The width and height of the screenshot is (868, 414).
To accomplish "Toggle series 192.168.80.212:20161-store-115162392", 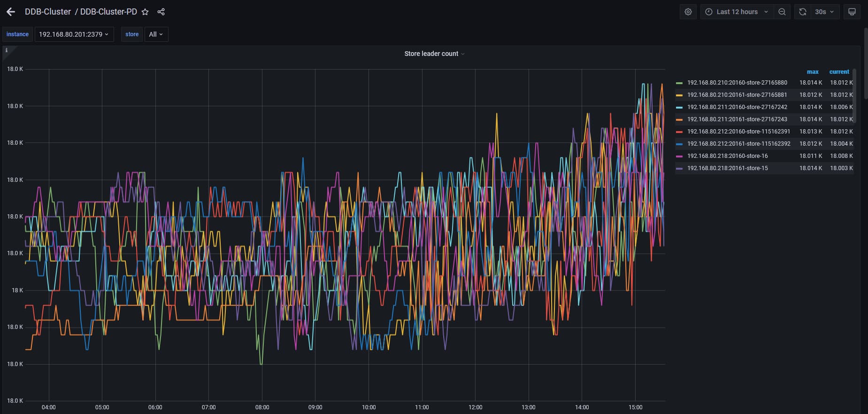I will point(738,144).
